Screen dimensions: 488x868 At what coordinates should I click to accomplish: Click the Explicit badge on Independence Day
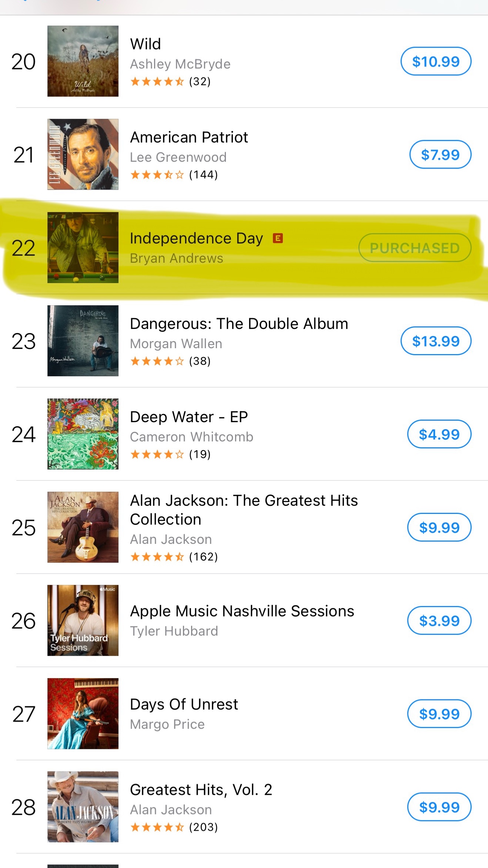pos(278,238)
